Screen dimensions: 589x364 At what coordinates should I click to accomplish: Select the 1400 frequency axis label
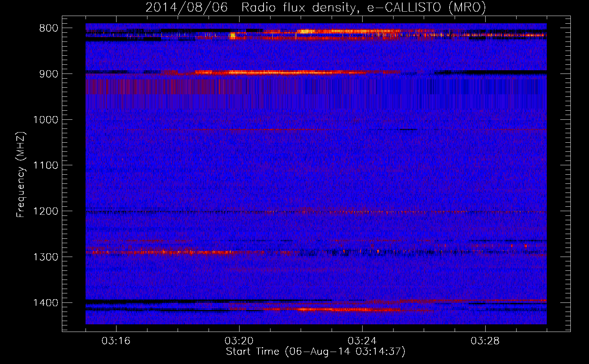(x=46, y=303)
